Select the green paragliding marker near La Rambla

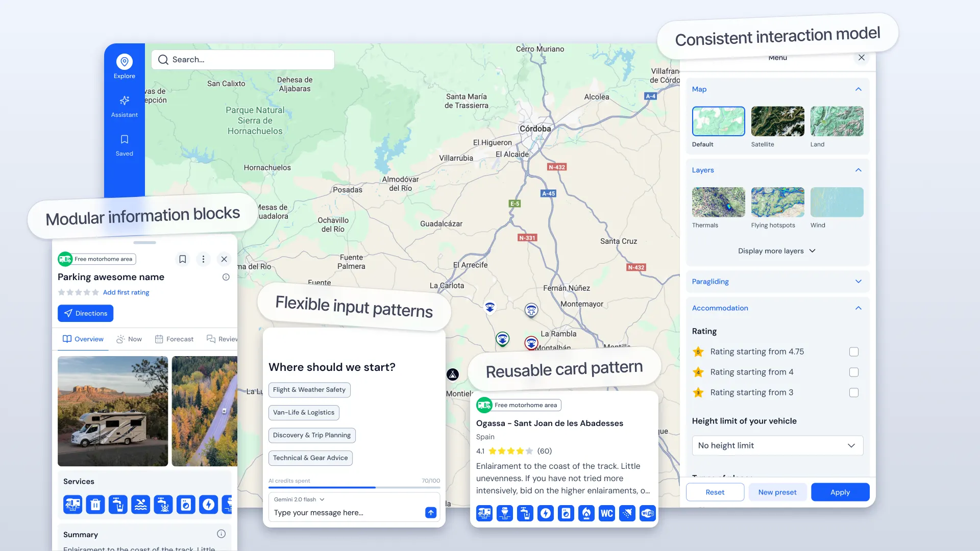tap(503, 339)
